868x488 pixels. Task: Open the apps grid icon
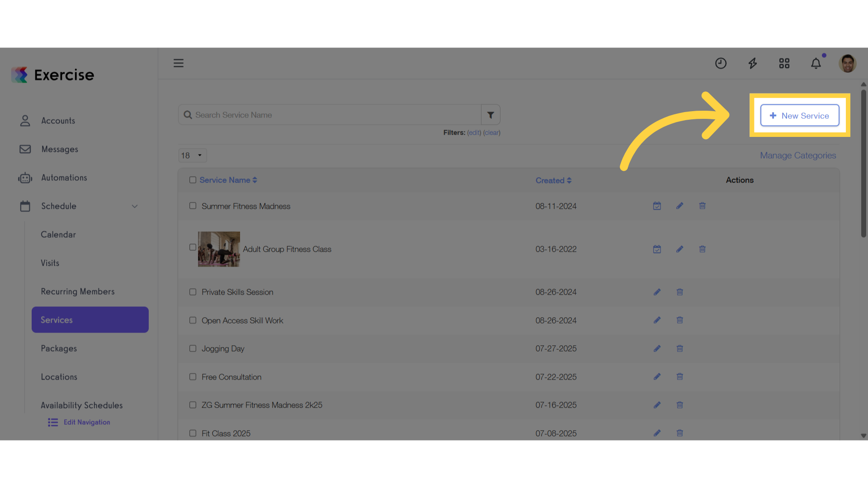784,63
